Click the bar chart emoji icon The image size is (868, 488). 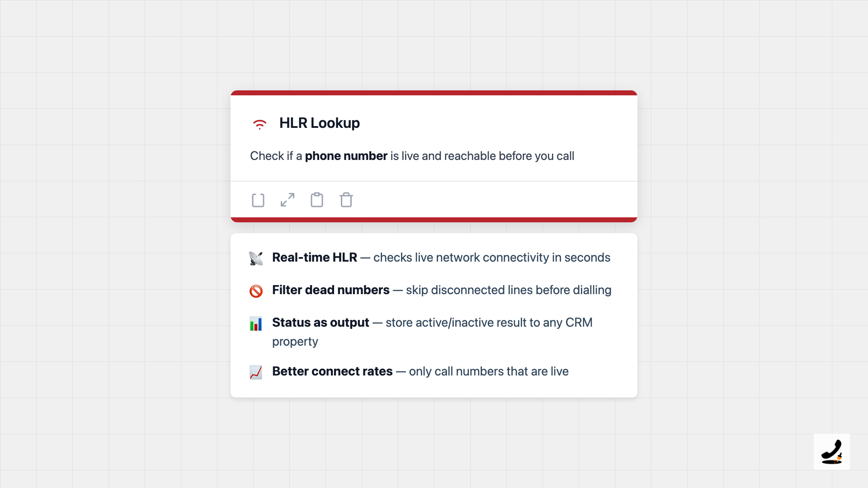click(256, 324)
